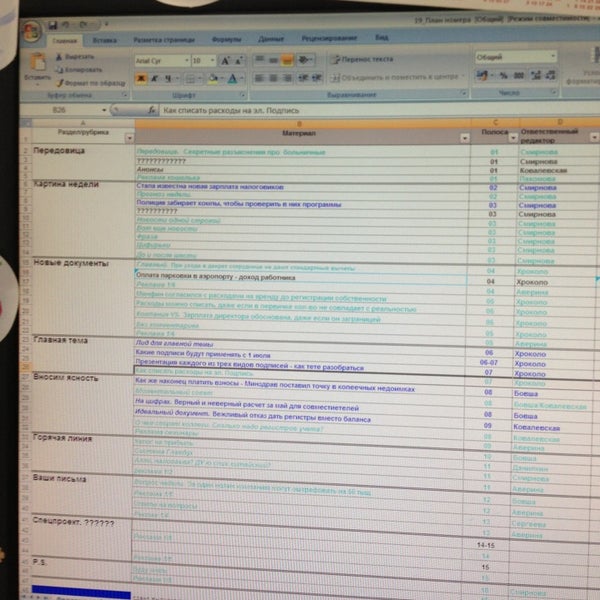Select cell Стала известна новая зарплата налоговиков
The width and height of the screenshot is (600, 600).
(x=302, y=187)
